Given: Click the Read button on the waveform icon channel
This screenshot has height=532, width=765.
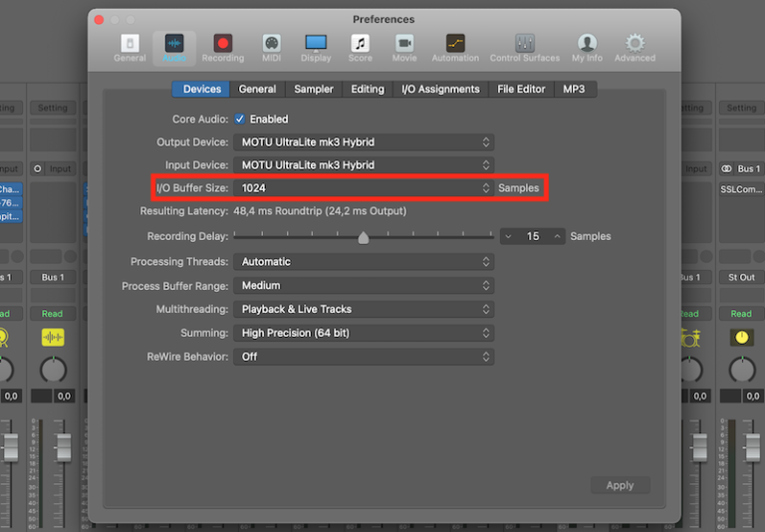Looking at the screenshot, I should pos(52,314).
